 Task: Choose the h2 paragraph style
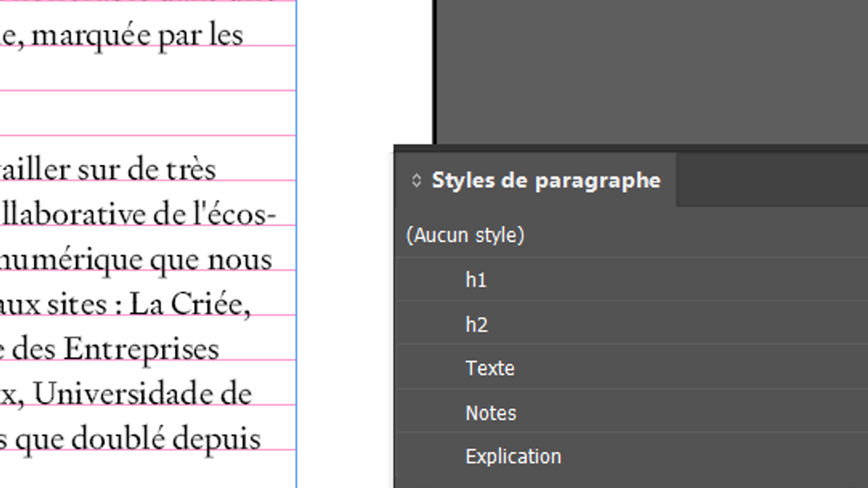coord(477,325)
